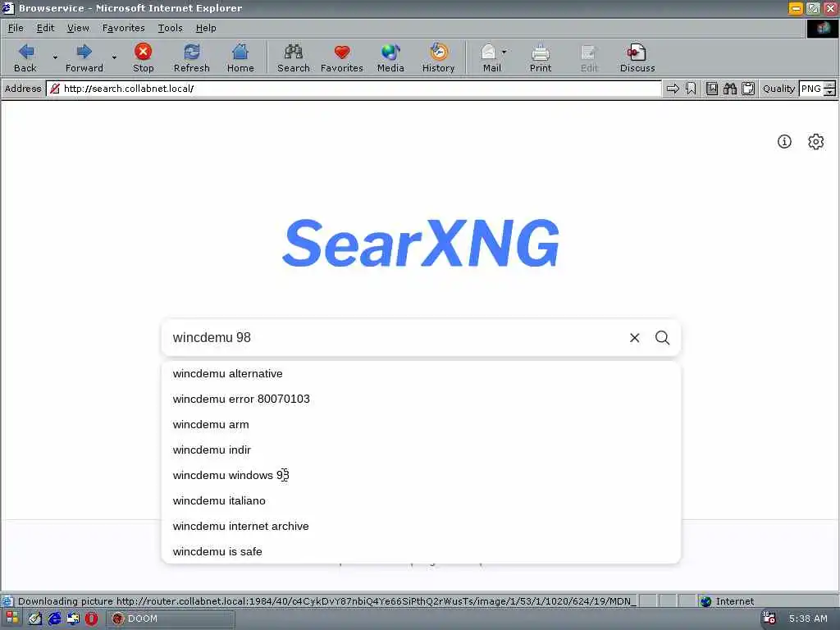
Task: Select suggestion 'wincdemu arm'
Action: [421, 424]
